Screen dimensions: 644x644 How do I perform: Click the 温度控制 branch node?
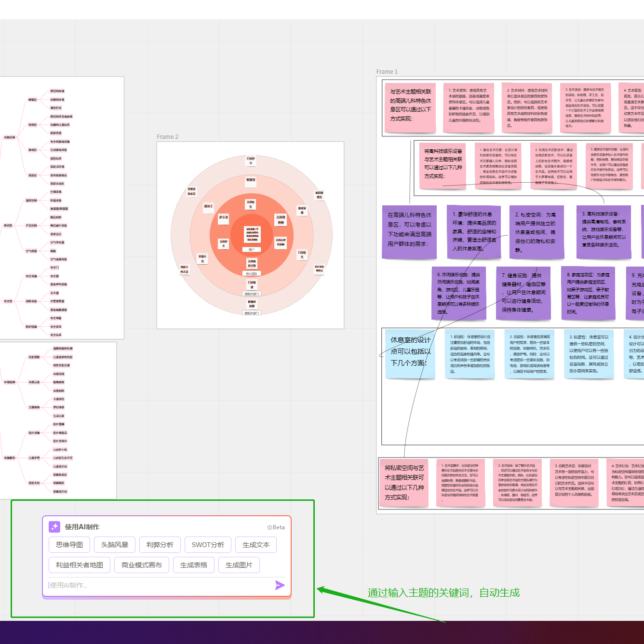point(31,201)
